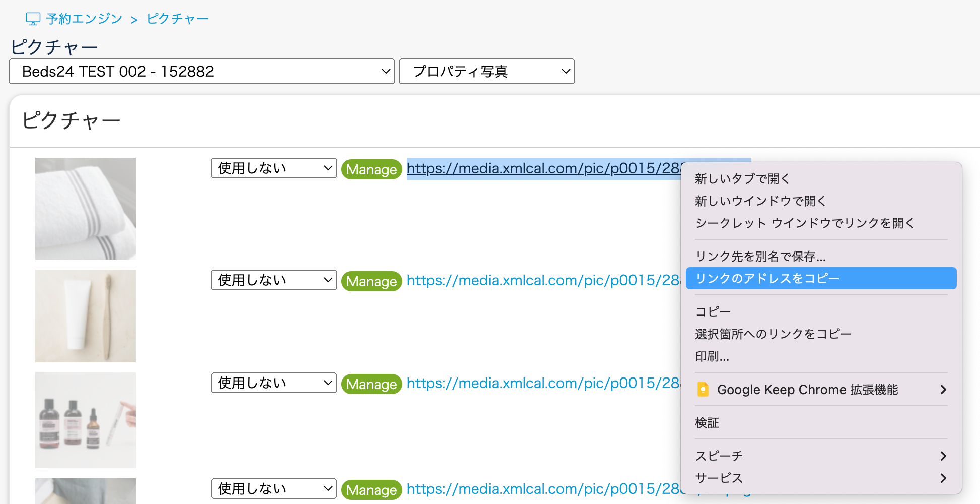This screenshot has width=980, height=504.
Task: Open the 予約エンジン breadcrumb link
Action: pyautogui.click(x=84, y=19)
